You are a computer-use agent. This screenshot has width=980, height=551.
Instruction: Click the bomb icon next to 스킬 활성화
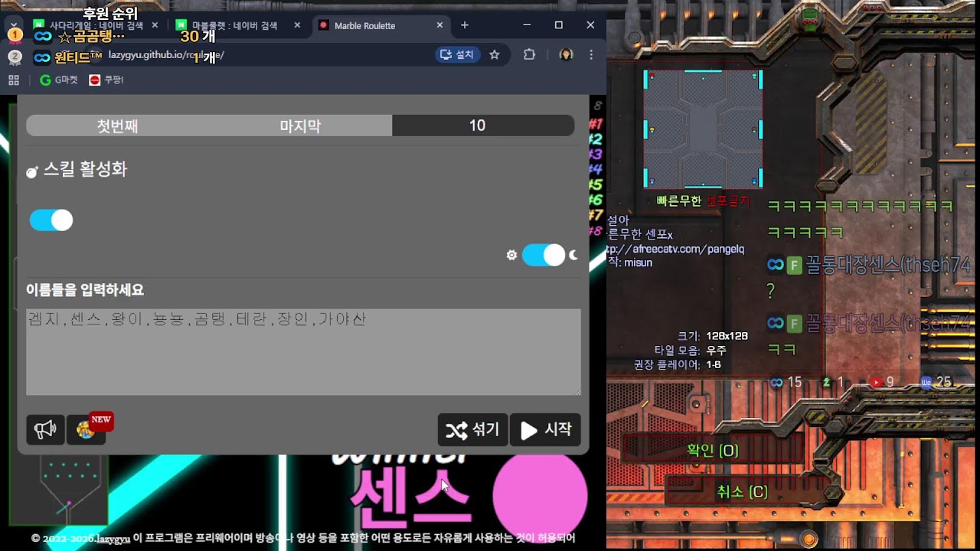[32, 172]
